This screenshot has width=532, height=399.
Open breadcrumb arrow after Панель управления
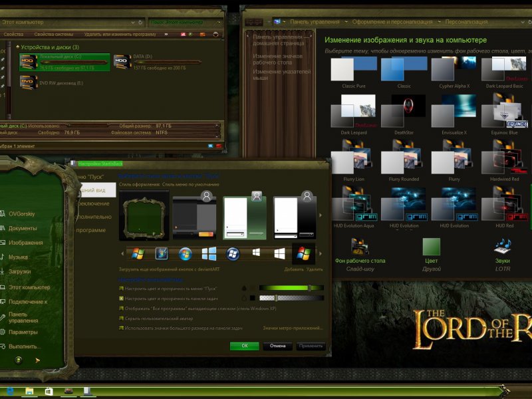(x=346, y=22)
